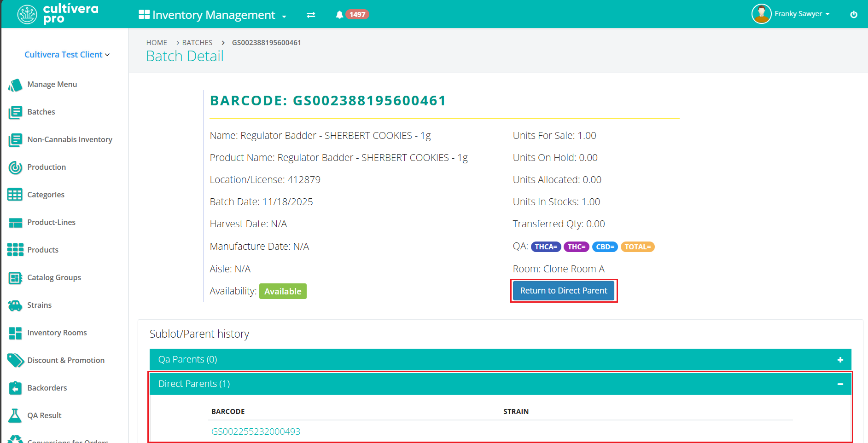Select Product-Lines in the sidebar

(x=51, y=223)
